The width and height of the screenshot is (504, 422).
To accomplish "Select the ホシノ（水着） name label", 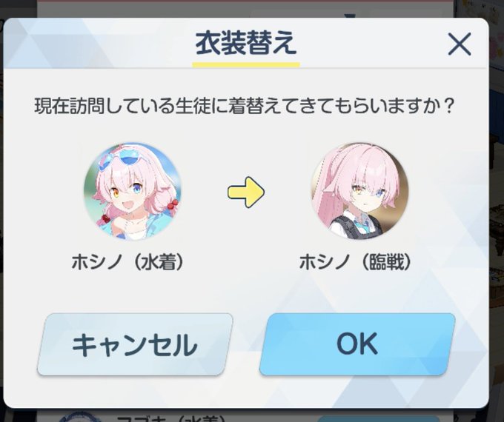I will (127, 262).
